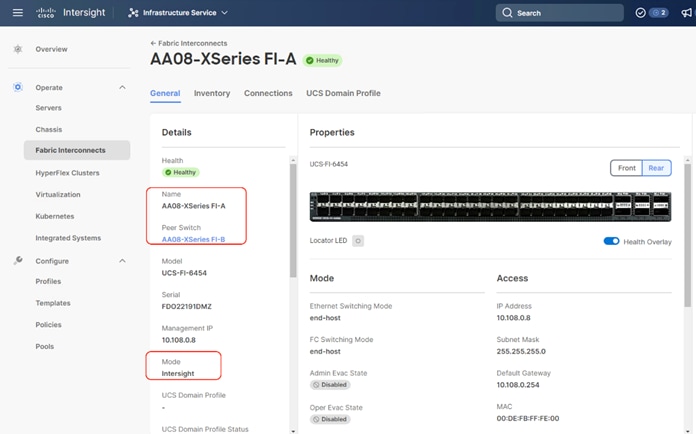Go to Overview in sidebar
The image size is (696, 434).
51,49
